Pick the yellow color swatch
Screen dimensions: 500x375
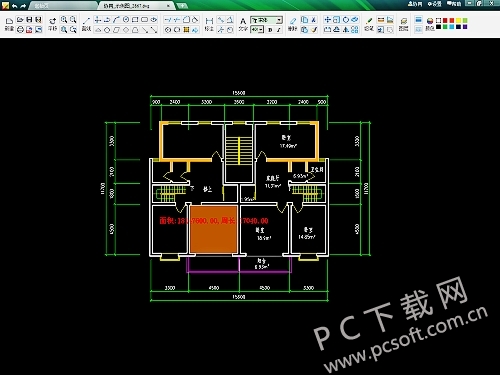tap(458, 20)
